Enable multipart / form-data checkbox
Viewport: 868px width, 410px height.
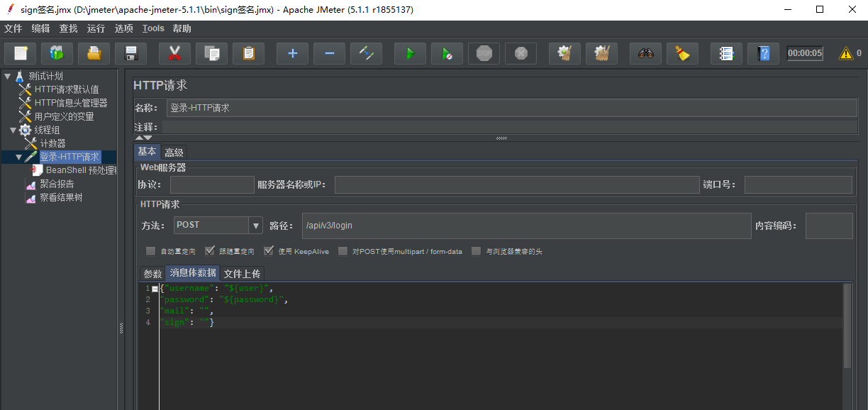[343, 251]
